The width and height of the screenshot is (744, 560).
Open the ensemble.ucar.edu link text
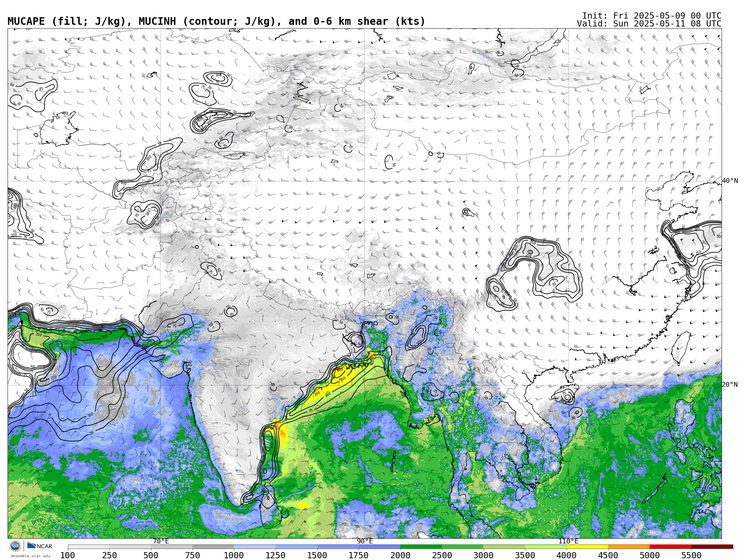pos(30,556)
